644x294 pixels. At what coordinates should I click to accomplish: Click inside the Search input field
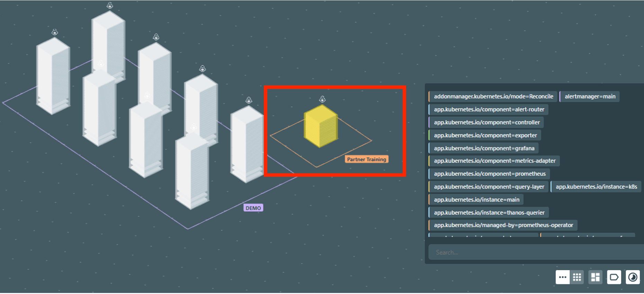click(x=533, y=252)
